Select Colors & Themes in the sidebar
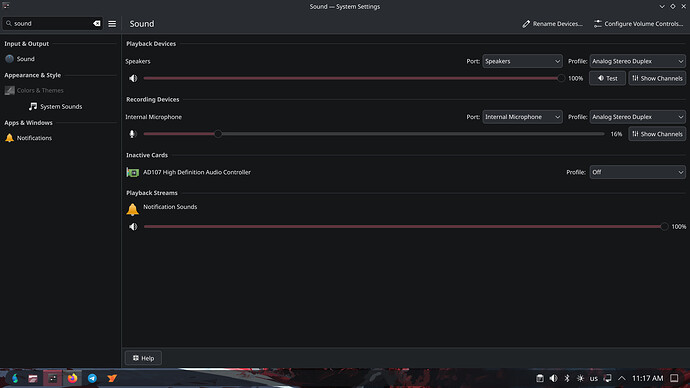690x388 pixels. [60, 90]
